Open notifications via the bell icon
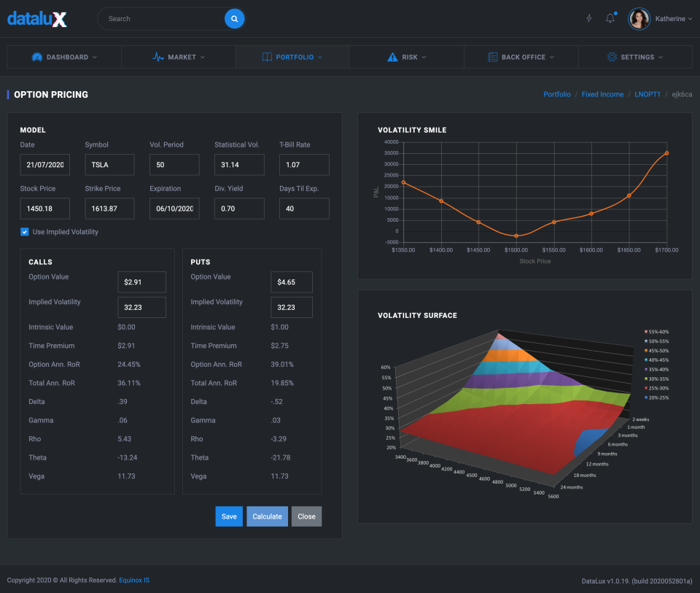This screenshot has height=593, width=700. pyautogui.click(x=610, y=18)
